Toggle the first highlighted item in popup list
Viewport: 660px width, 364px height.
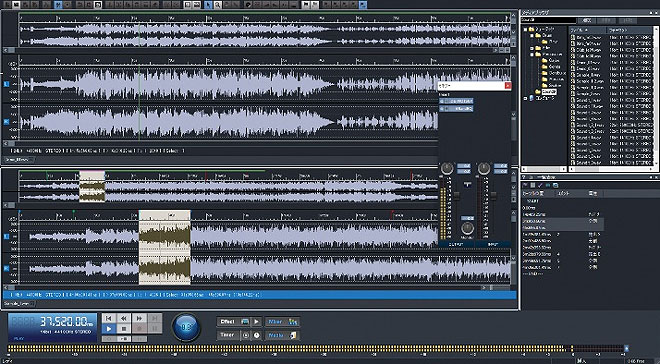[456, 101]
